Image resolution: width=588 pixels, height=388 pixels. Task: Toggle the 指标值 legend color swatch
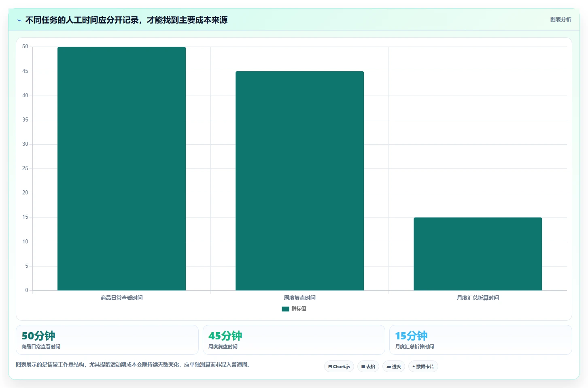(285, 309)
